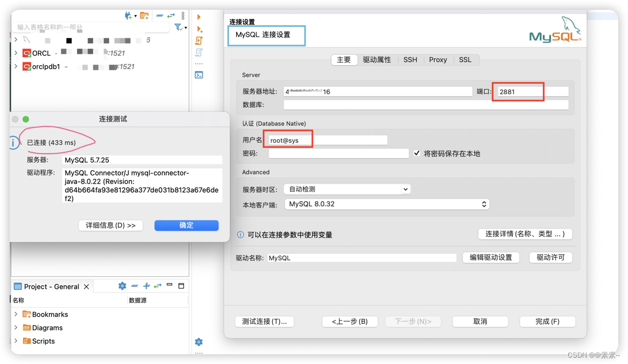Click the orange new folder icon
This screenshot has height=364, width=628.
(x=144, y=15)
